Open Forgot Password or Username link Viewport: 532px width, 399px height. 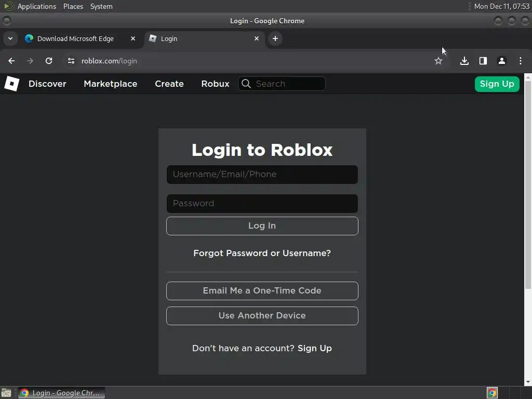(x=262, y=253)
